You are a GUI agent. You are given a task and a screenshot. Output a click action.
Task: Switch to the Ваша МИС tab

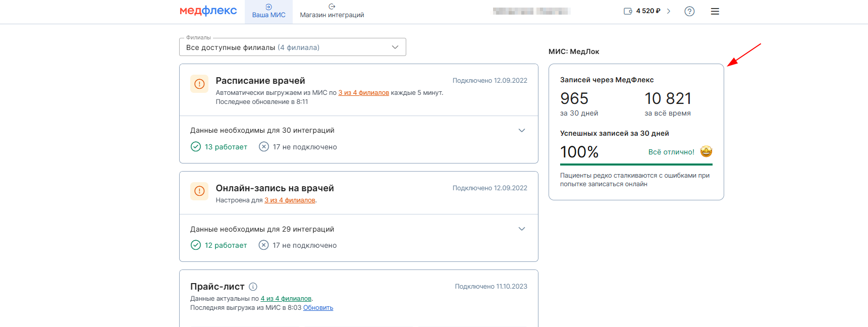pyautogui.click(x=268, y=11)
